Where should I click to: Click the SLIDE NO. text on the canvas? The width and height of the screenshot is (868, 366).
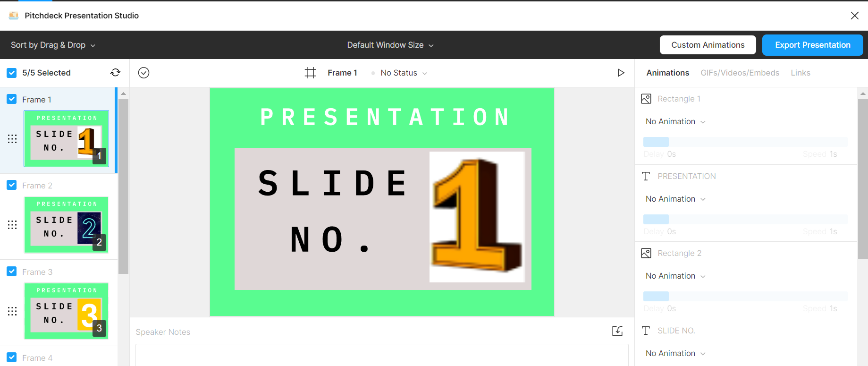pos(332,211)
